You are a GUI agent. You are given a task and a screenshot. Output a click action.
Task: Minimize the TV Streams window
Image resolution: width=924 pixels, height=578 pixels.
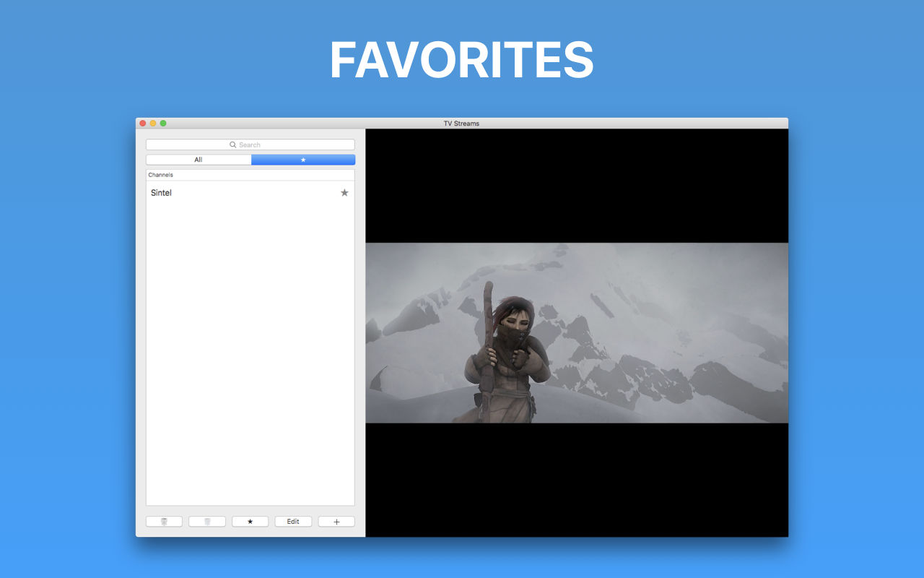click(153, 124)
